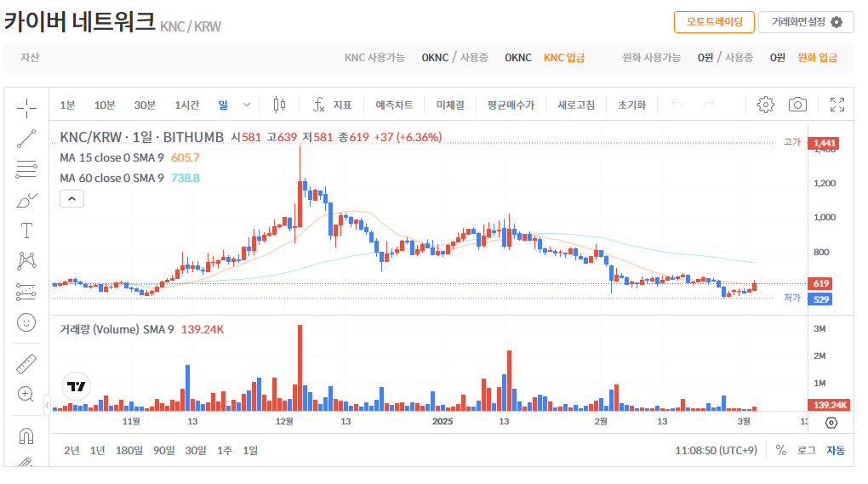Set the range to 1주
Viewport: 868px width, 484px height.
coord(224,450)
